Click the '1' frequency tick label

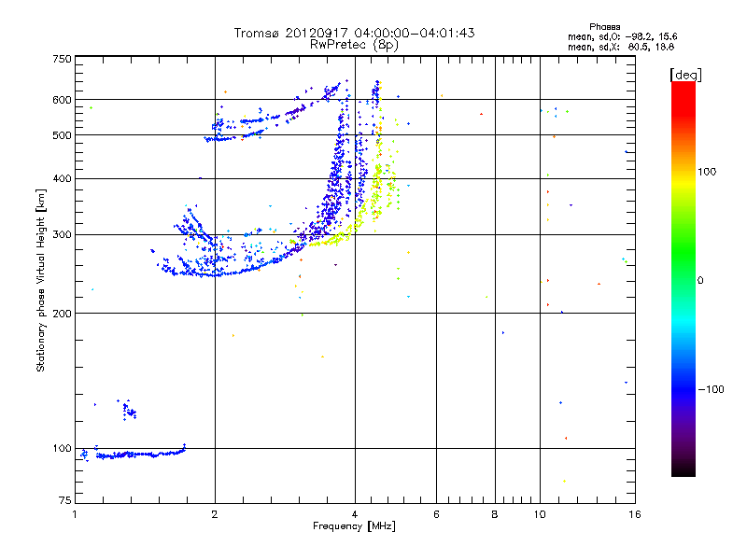point(76,514)
